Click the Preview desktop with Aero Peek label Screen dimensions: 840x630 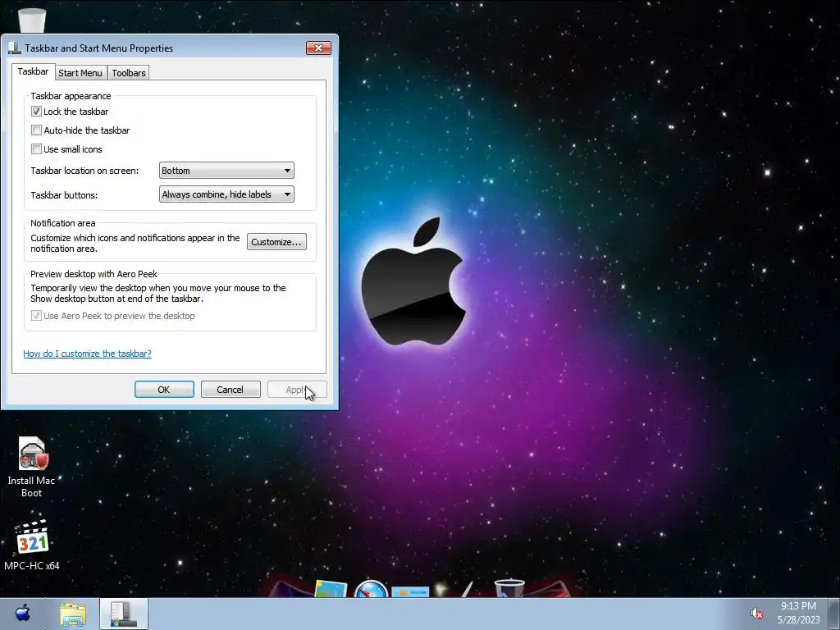tap(94, 274)
